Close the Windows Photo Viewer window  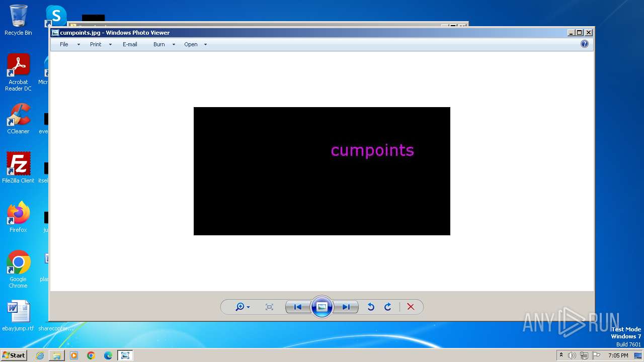tap(589, 33)
